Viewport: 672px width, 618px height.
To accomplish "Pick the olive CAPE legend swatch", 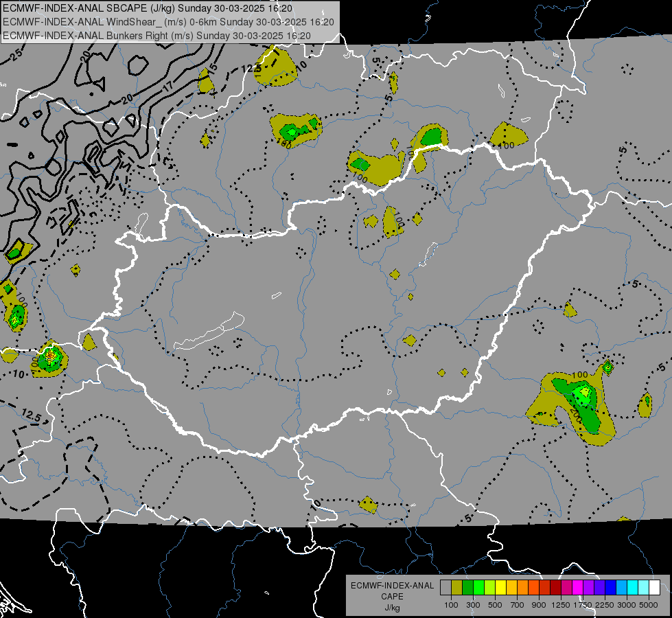I will coord(457,587).
